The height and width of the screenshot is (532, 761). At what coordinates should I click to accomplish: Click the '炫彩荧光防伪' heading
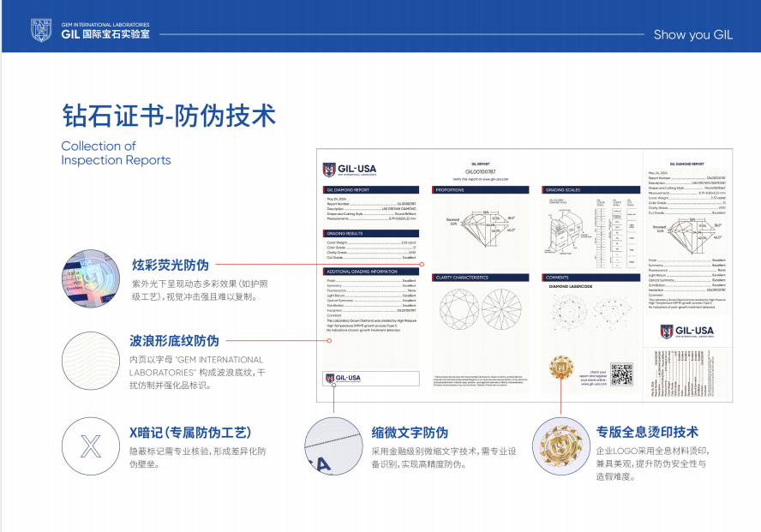[171, 265]
